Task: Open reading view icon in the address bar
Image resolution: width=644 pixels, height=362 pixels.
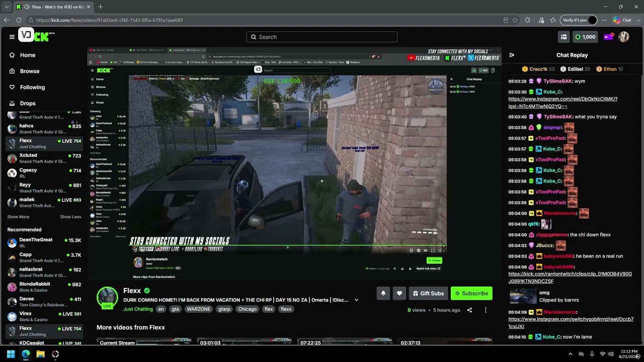Action: 506,20
